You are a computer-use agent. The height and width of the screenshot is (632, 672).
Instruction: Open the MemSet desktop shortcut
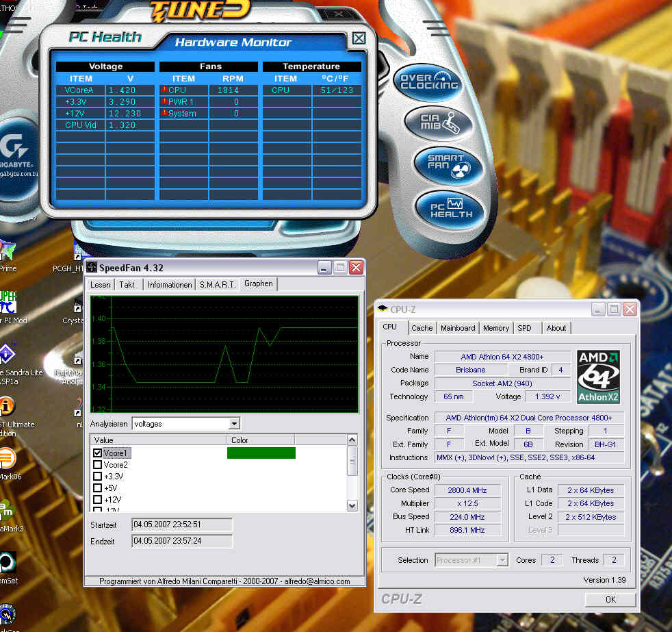(8, 567)
